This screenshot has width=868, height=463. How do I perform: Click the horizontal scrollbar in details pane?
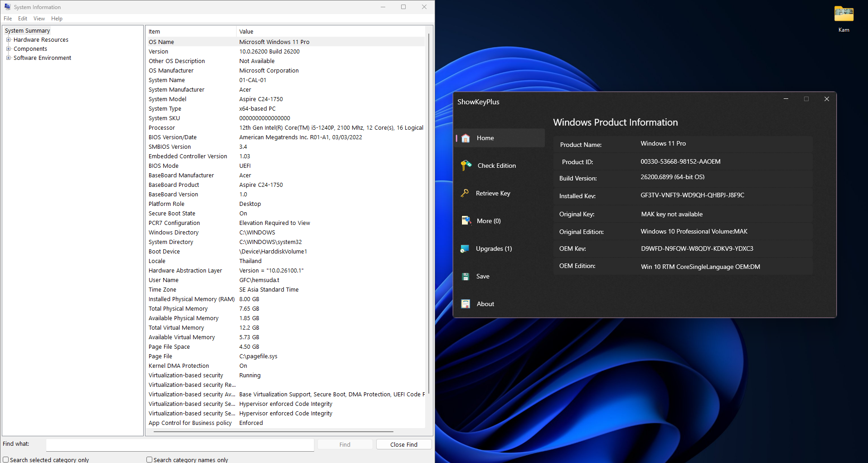pyautogui.click(x=273, y=432)
